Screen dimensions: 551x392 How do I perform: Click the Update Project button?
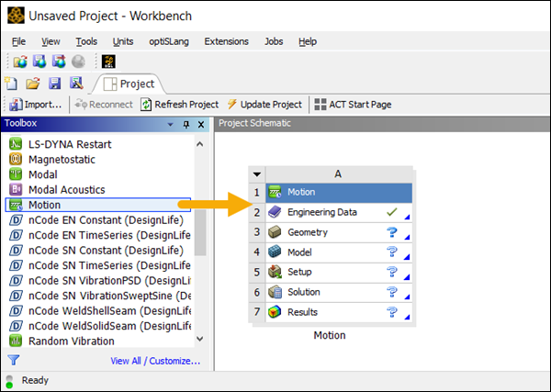pos(264,105)
